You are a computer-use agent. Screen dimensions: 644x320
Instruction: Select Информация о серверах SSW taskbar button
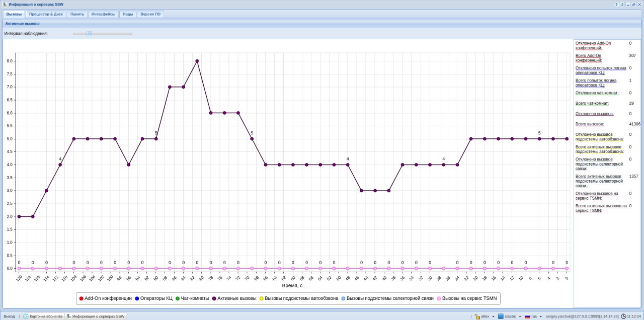(96, 316)
